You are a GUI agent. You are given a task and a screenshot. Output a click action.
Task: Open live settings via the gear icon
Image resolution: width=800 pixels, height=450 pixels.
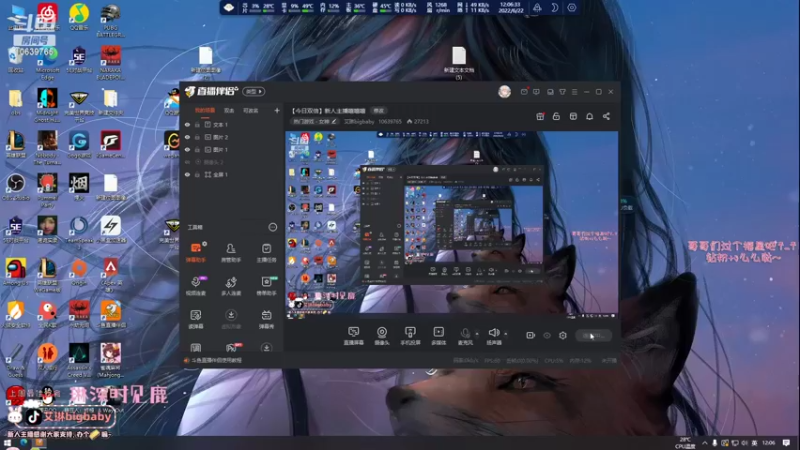pyautogui.click(x=563, y=335)
